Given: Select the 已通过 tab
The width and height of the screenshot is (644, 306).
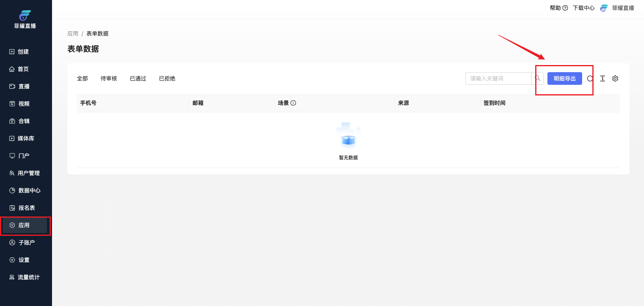Looking at the screenshot, I should (x=138, y=78).
